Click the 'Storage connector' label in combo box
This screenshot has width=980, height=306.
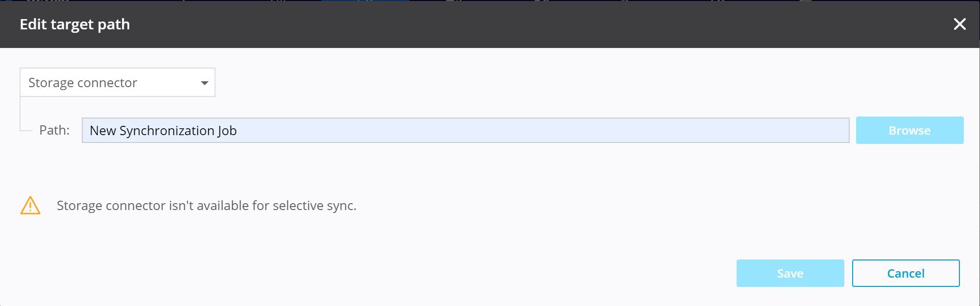click(83, 83)
